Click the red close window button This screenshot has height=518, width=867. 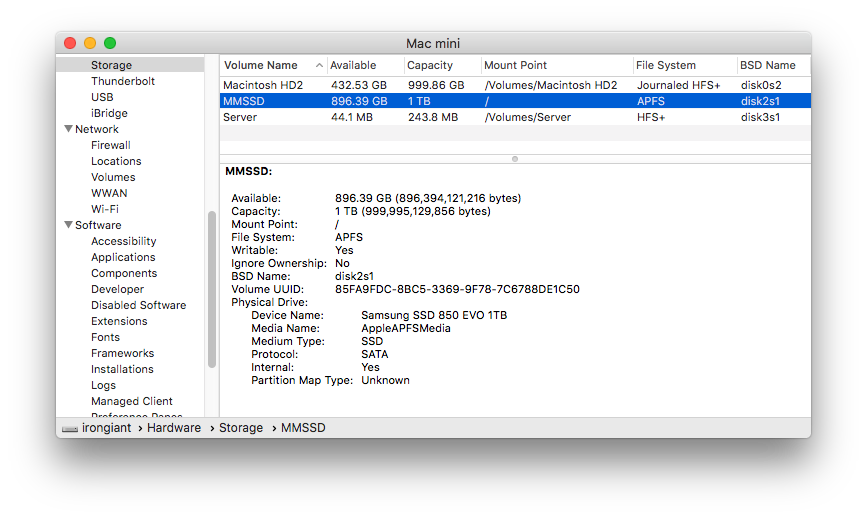[70, 43]
